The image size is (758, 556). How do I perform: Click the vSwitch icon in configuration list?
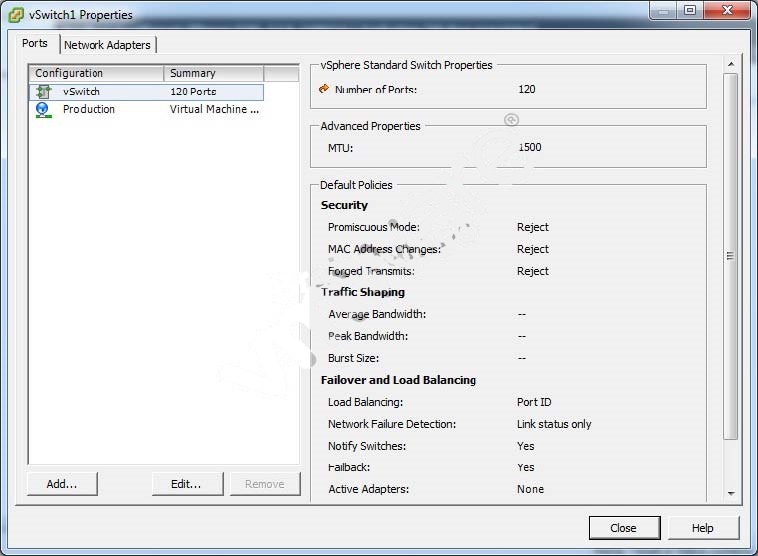tap(44, 91)
